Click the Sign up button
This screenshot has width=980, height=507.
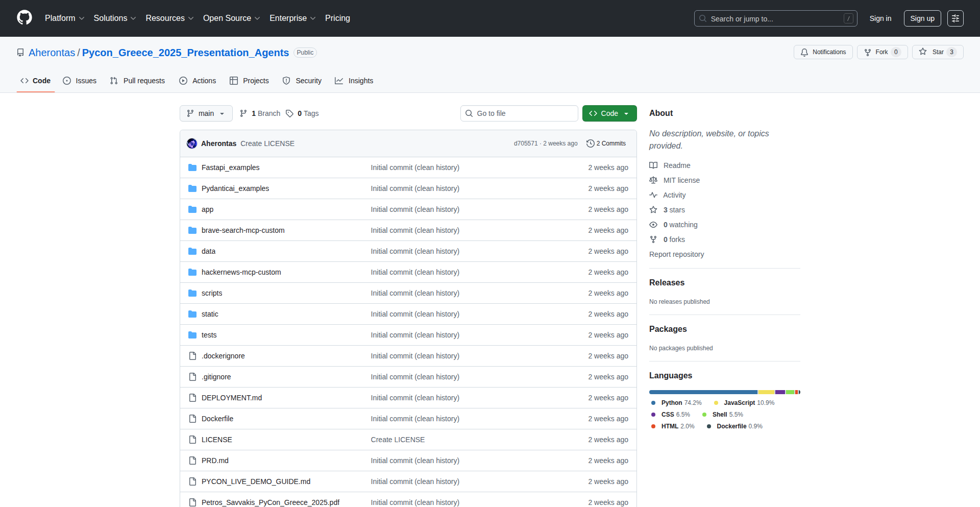pos(922,18)
